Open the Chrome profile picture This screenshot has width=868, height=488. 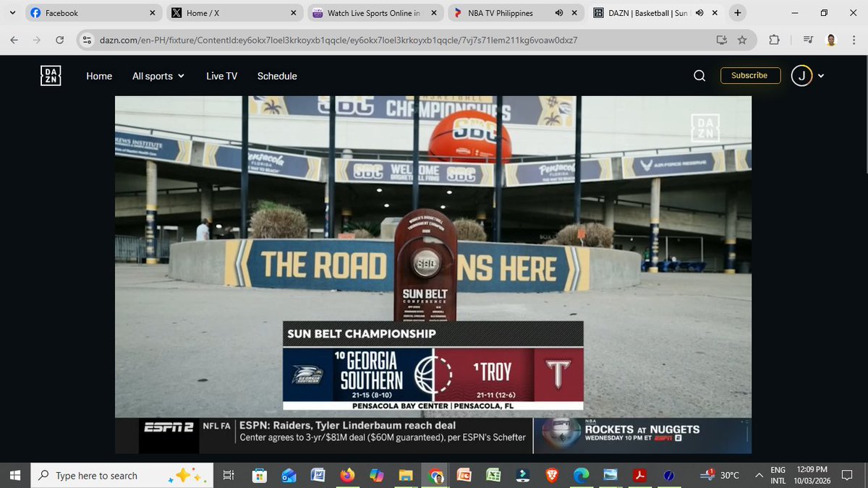(x=830, y=40)
